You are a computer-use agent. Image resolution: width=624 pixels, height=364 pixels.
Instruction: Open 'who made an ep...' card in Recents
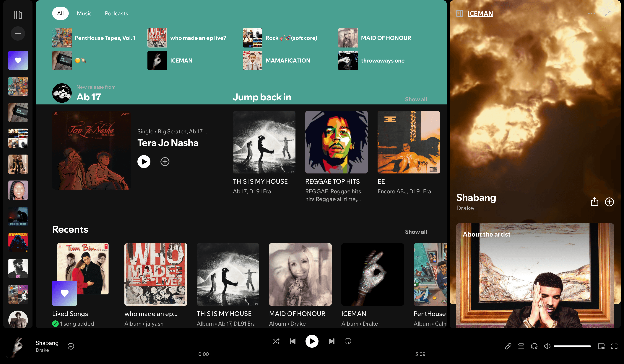click(155, 285)
